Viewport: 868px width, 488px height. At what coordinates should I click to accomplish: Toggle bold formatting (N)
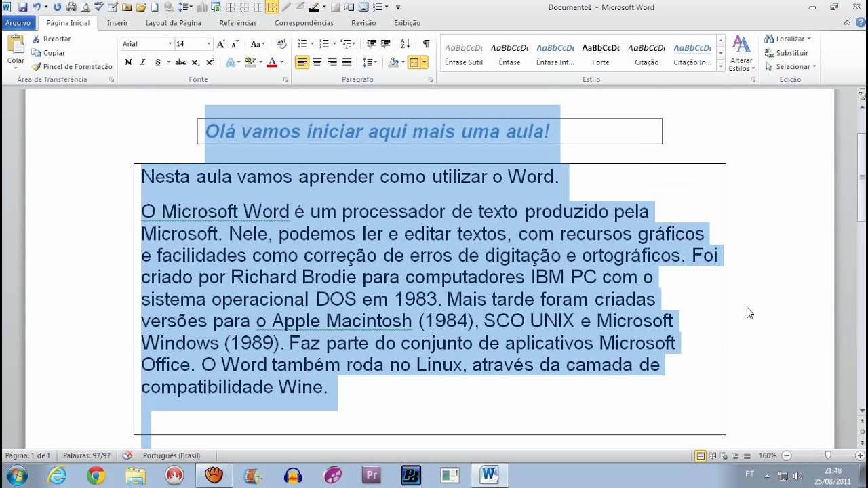tap(128, 62)
